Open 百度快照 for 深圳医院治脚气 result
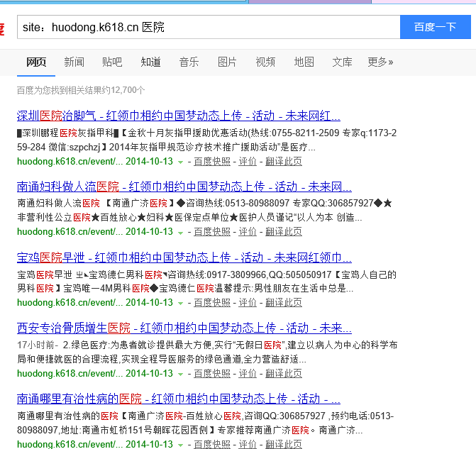 212,161
